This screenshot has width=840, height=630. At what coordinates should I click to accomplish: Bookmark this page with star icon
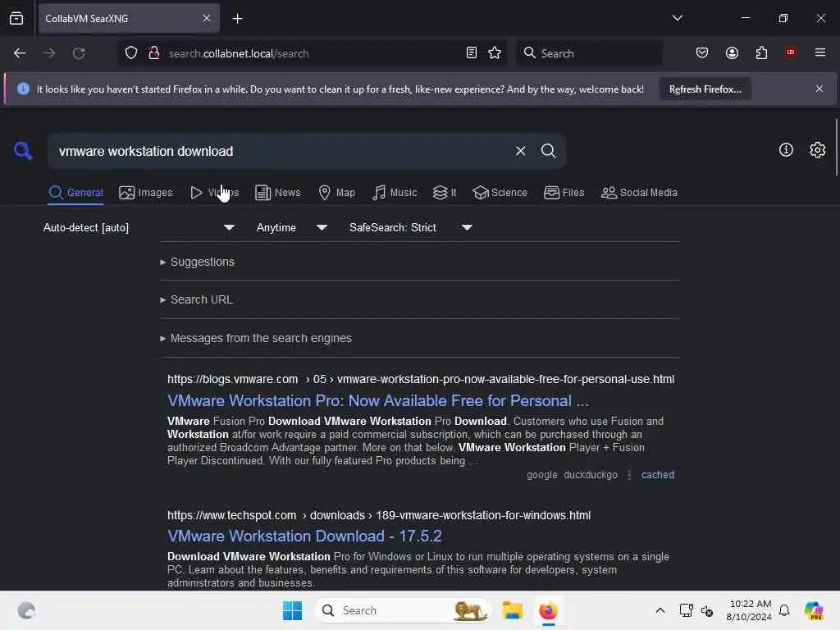495,53
